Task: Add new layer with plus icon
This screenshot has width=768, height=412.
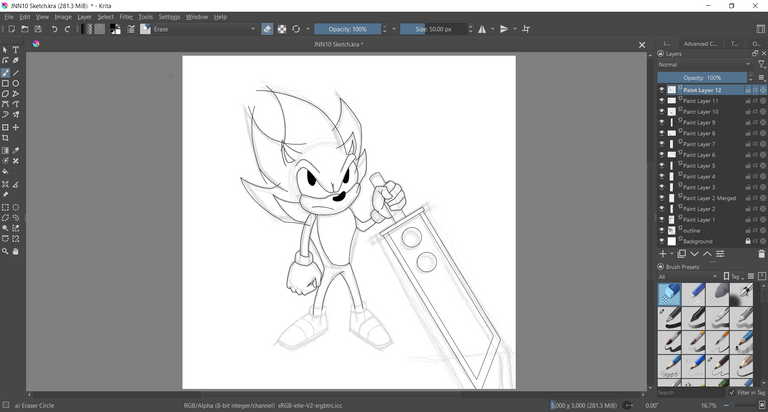Action: tap(663, 254)
